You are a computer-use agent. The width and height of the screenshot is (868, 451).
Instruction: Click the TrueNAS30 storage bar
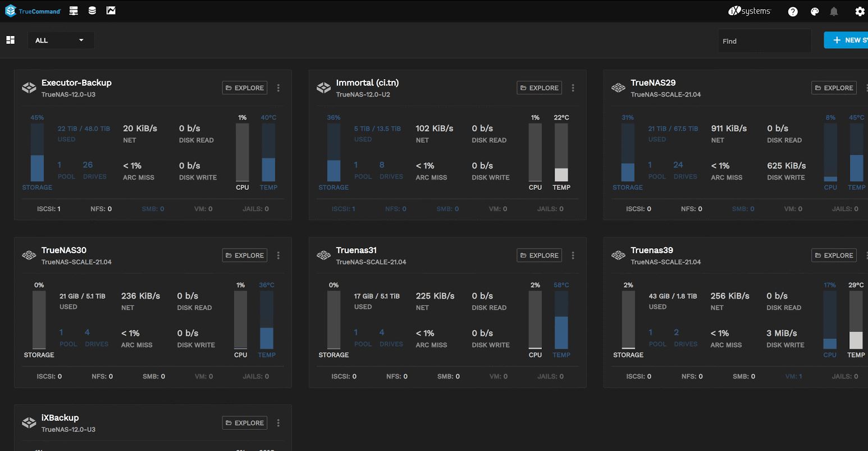tap(39, 320)
